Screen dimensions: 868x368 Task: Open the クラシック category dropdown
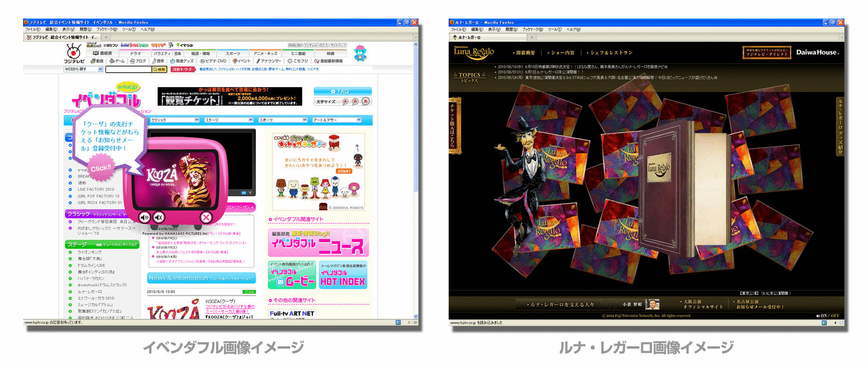pos(174,120)
